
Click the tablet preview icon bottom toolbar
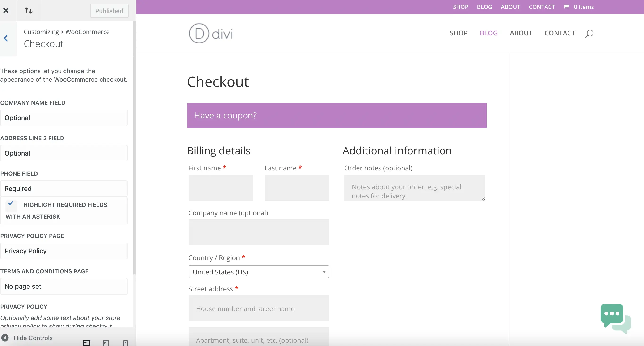coord(106,342)
